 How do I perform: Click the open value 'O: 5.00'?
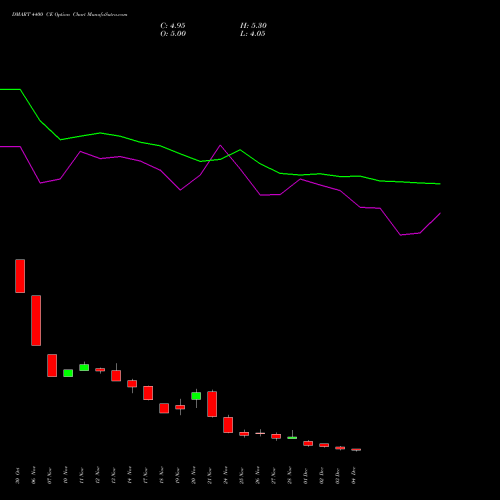click(173, 34)
